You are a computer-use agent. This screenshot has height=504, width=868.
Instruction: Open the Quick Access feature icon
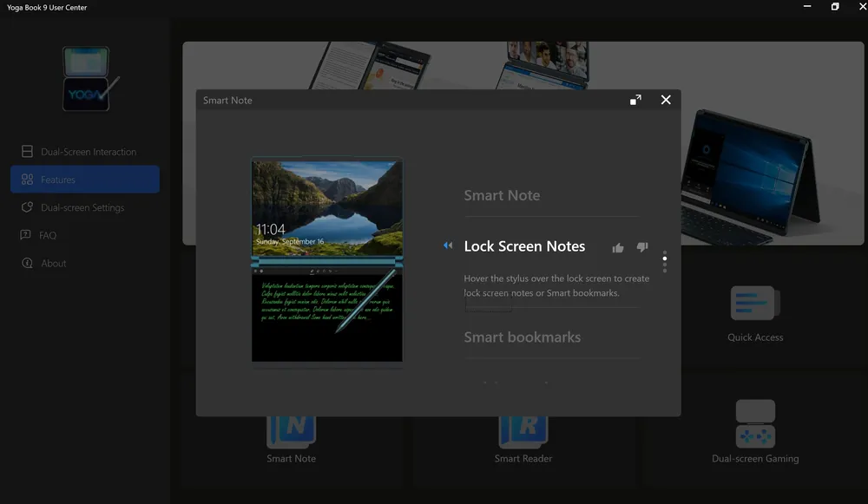[755, 303]
